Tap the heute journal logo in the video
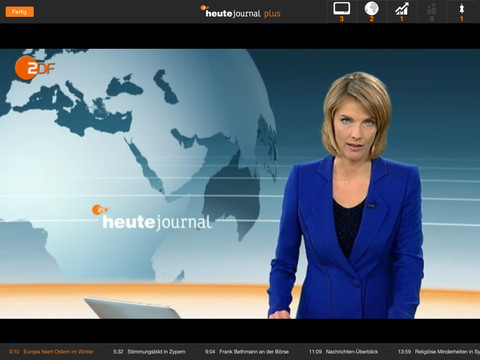Image resolution: width=480 pixels, height=360 pixels. [x=152, y=218]
